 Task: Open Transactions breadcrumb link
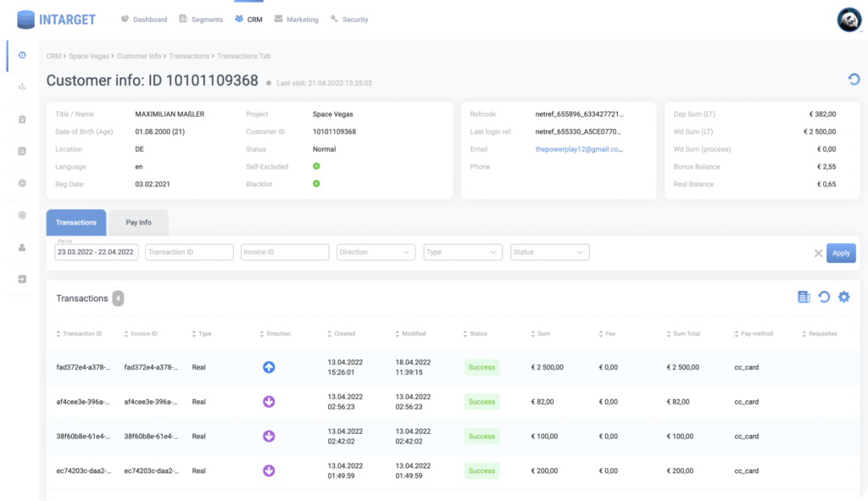(x=189, y=56)
